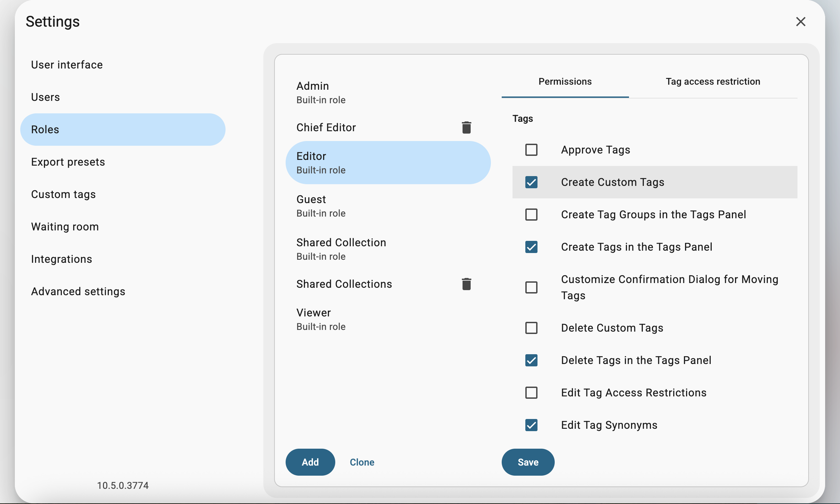Check Customize Confirmation Dialog for Moving Tags
Screen dimensions: 840x504
click(531, 287)
